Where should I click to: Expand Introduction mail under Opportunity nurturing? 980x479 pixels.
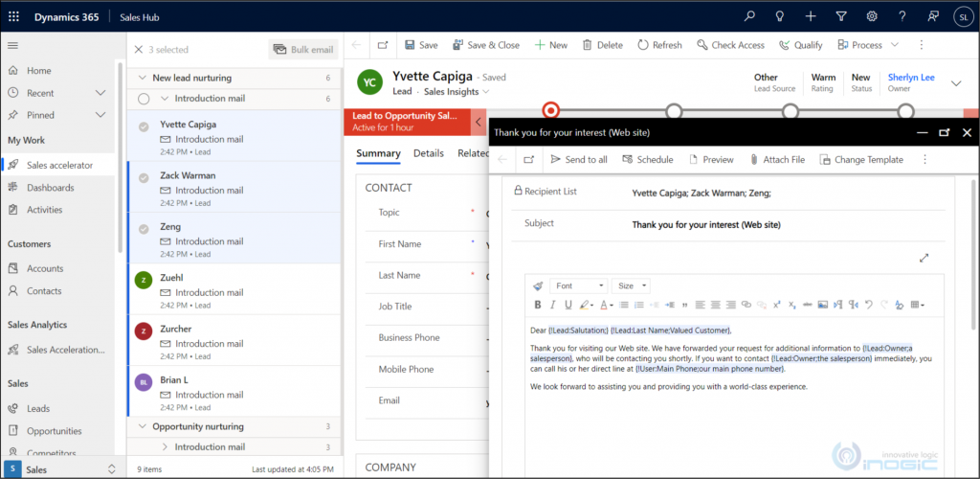(165, 447)
